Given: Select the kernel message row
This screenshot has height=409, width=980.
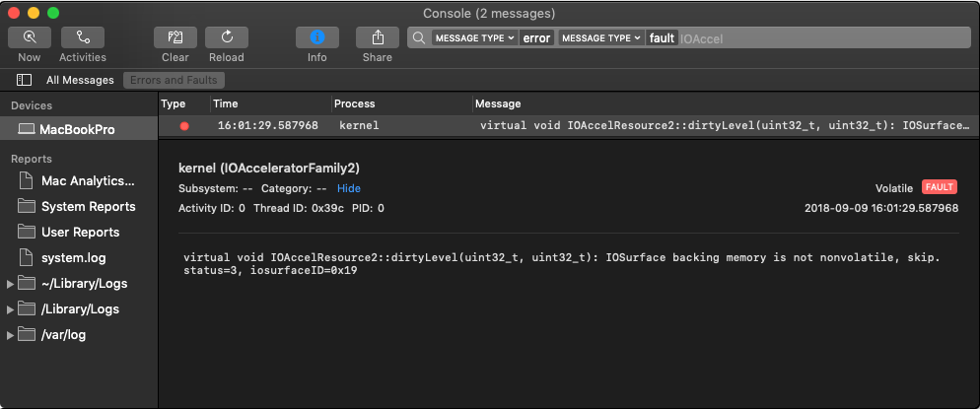Looking at the screenshot, I should coord(569,125).
